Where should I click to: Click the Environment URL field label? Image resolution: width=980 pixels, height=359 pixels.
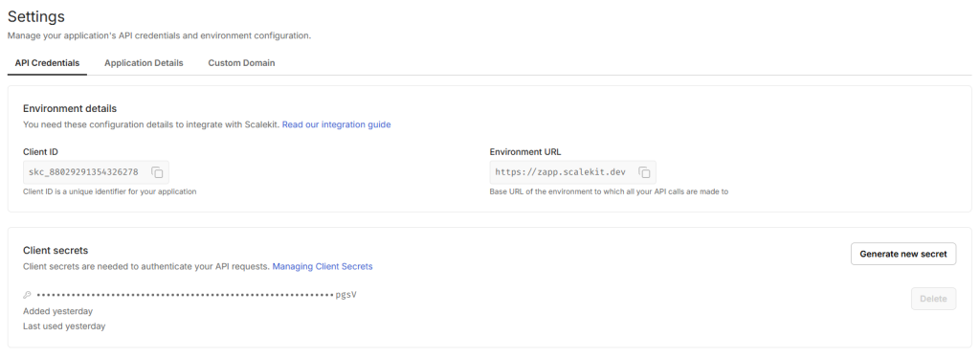525,151
